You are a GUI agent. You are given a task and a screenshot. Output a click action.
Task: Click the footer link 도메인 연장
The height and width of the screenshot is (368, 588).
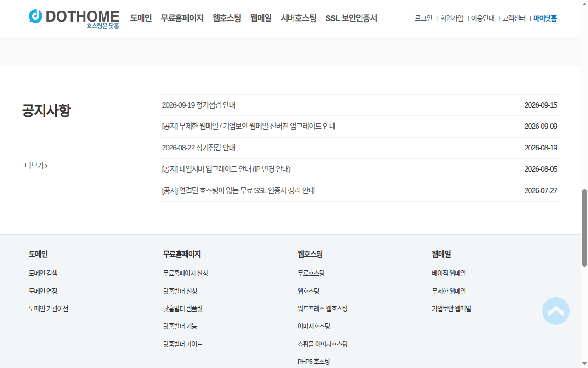point(43,291)
